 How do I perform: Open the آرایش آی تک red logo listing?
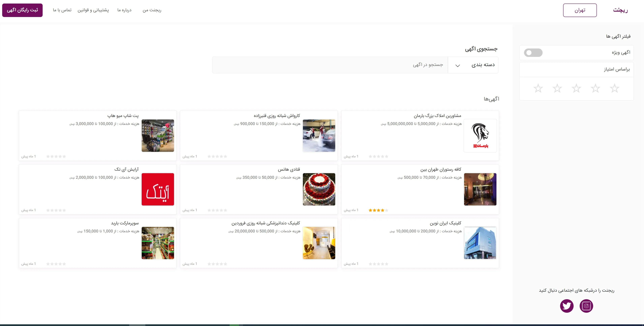(x=158, y=189)
